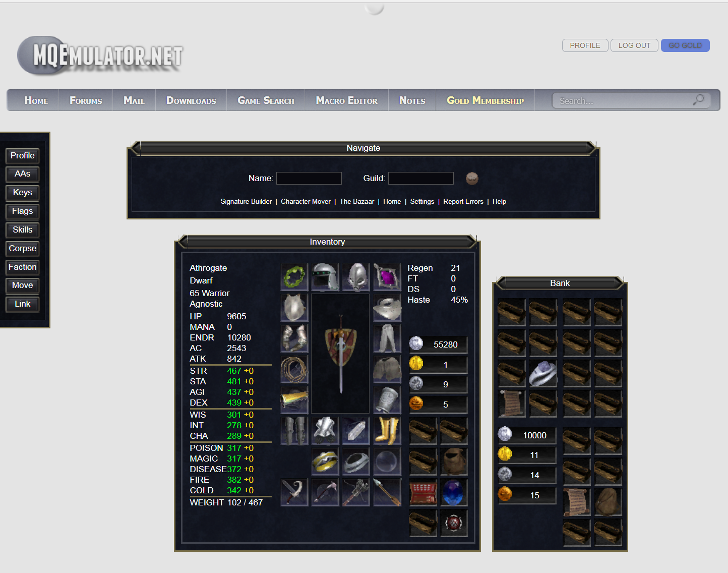Click the PROFILE button at top right
This screenshot has height=573, width=728.
pyautogui.click(x=585, y=45)
